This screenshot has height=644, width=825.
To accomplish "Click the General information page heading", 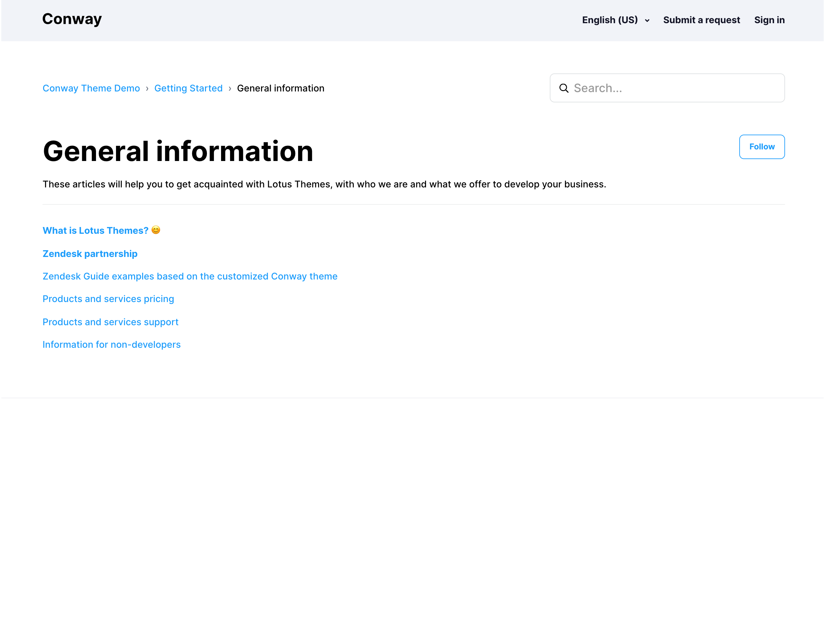I will tap(178, 151).
